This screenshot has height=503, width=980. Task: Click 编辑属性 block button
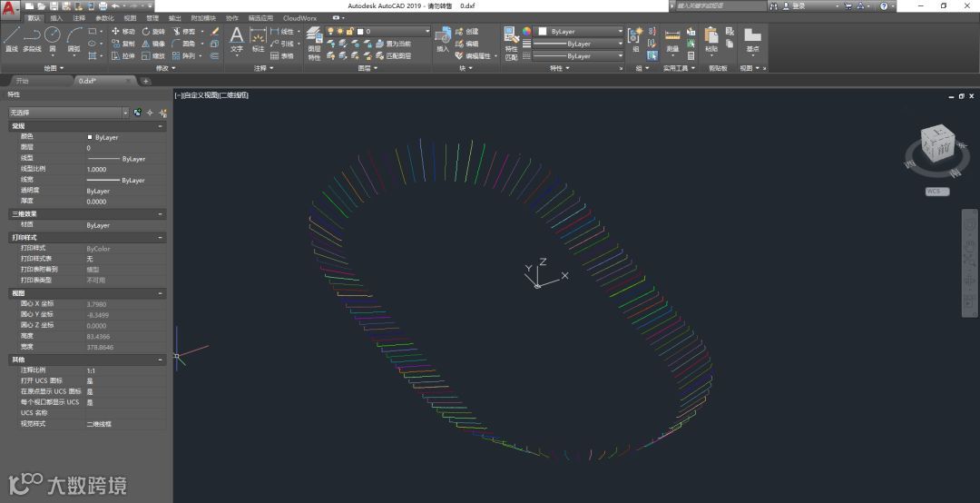(476, 55)
